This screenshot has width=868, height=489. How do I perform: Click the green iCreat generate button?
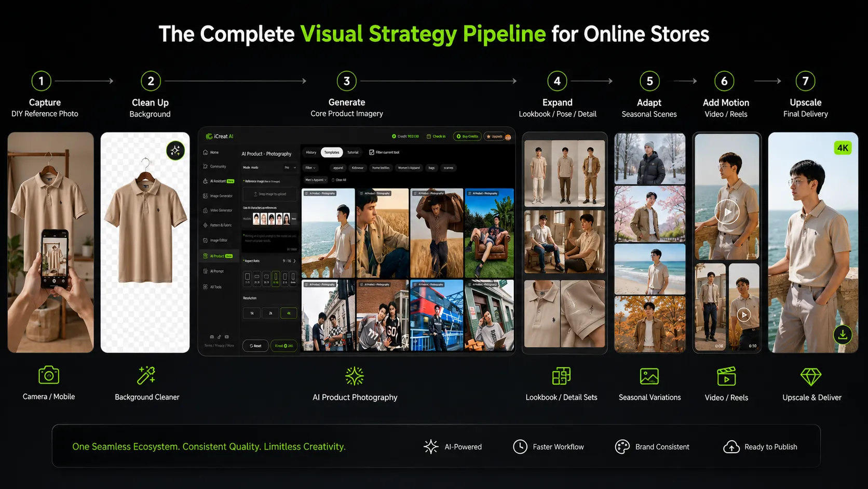(x=284, y=346)
